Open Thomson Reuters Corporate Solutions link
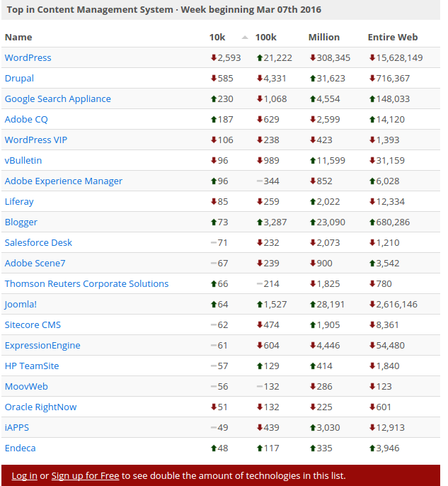The height and width of the screenshot is (486, 448). (86, 283)
